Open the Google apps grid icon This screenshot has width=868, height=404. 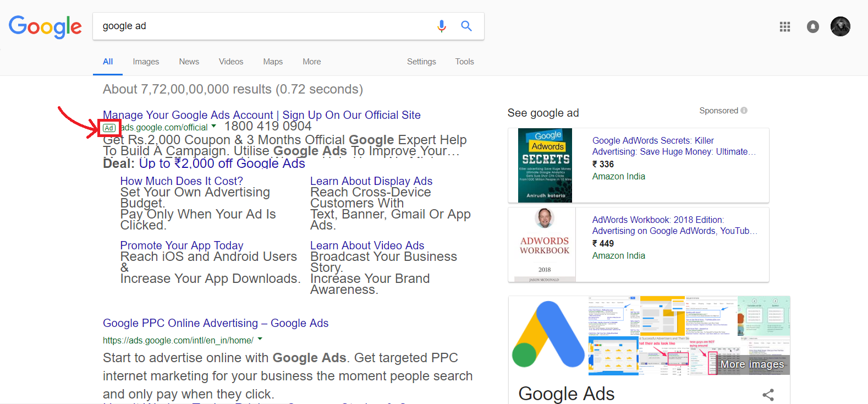(x=785, y=26)
